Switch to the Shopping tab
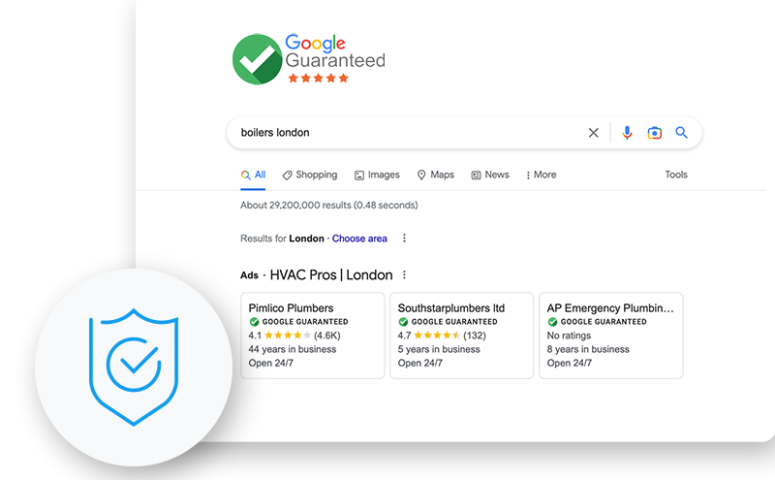This screenshot has width=775, height=480. 310,175
